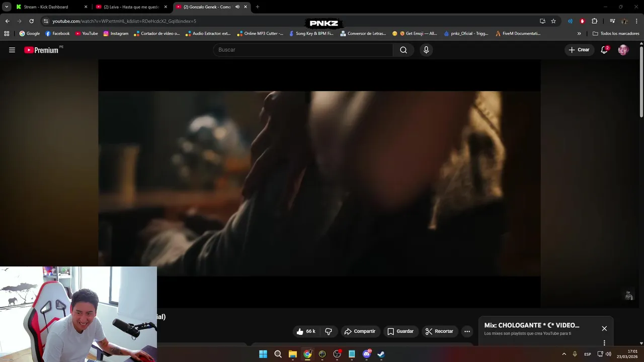Open the red hand blocker extension
Screen dimensions: 644x362
pos(582,21)
